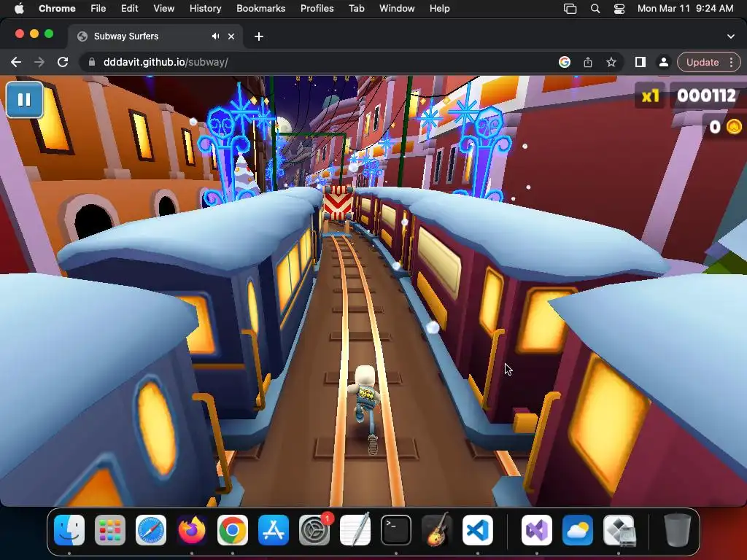Image resolution: width=747 pixels, height=560 pixels.
Task: Open TextEdit from the Dock
Action: point(355,530)
